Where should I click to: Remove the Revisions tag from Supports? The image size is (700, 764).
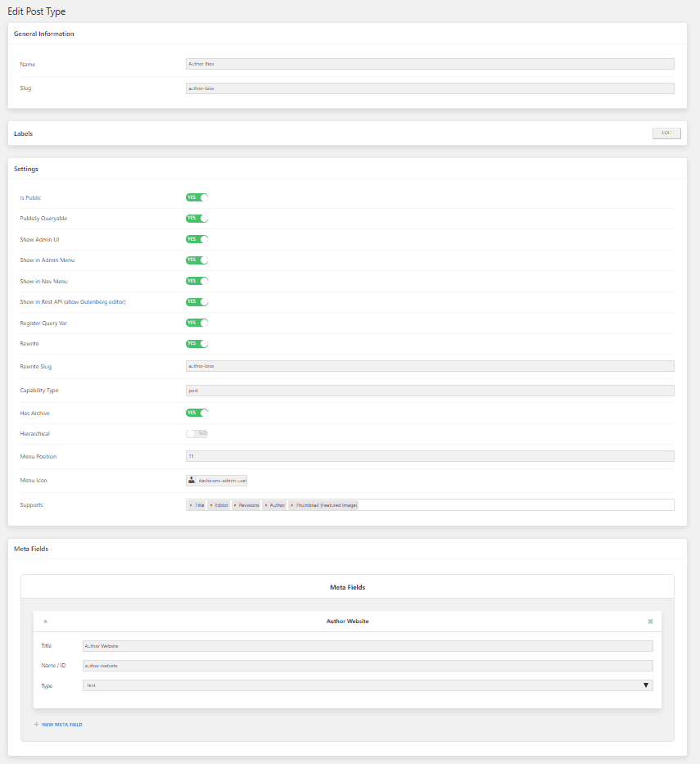(236, 505)
